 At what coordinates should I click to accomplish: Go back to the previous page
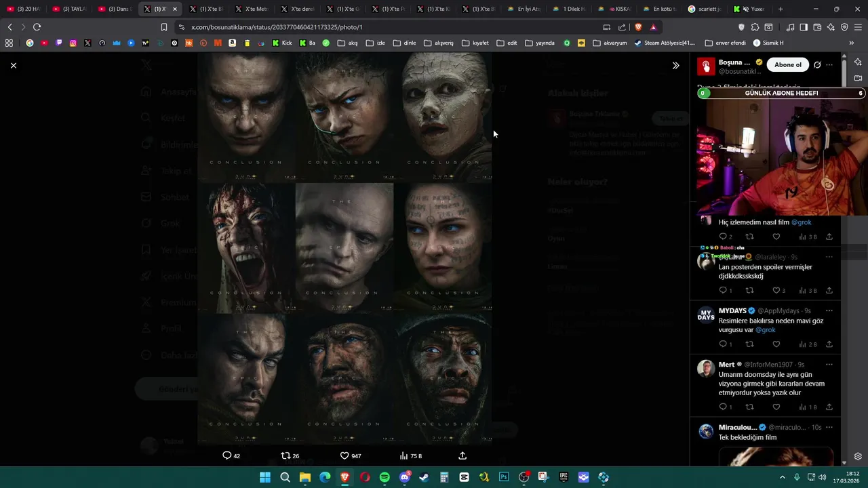9,27
